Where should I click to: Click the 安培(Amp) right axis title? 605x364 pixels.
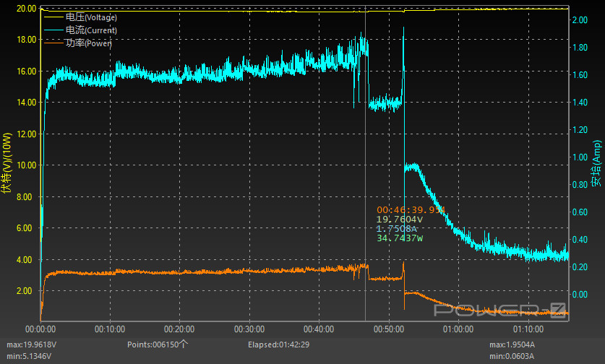pyautogui.click(x=596, y=163)
